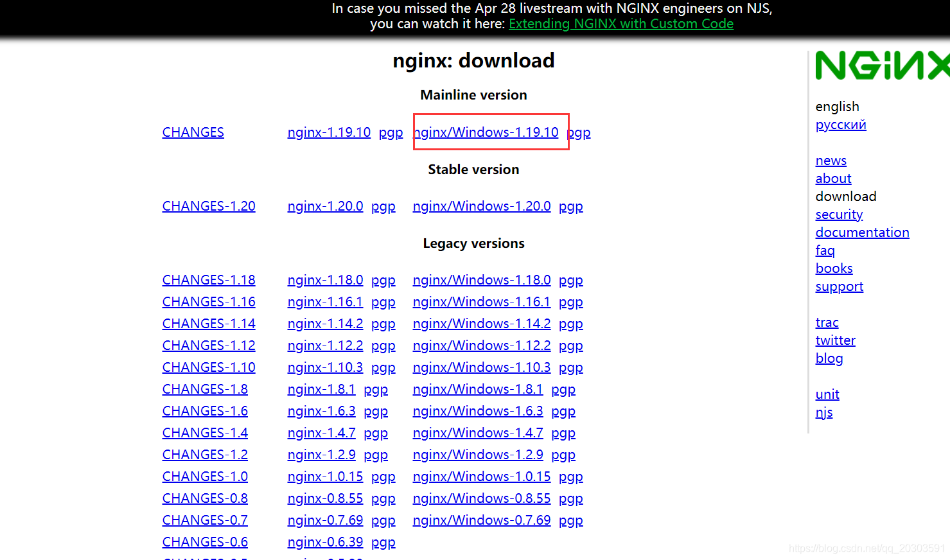950x560 pixels.
Task: Download nginx/Windows-1.0.15
Action: tap(482, 477)
